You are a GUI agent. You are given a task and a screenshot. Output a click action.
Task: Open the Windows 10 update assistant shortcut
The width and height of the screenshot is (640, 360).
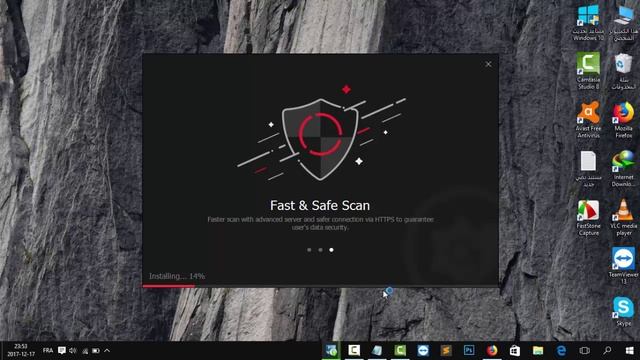[588, 22]
